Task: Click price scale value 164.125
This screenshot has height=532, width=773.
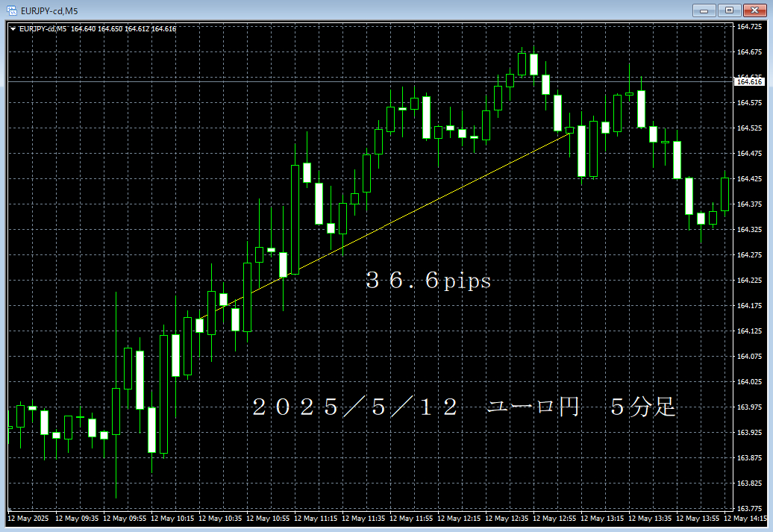Action: (749, 331)
